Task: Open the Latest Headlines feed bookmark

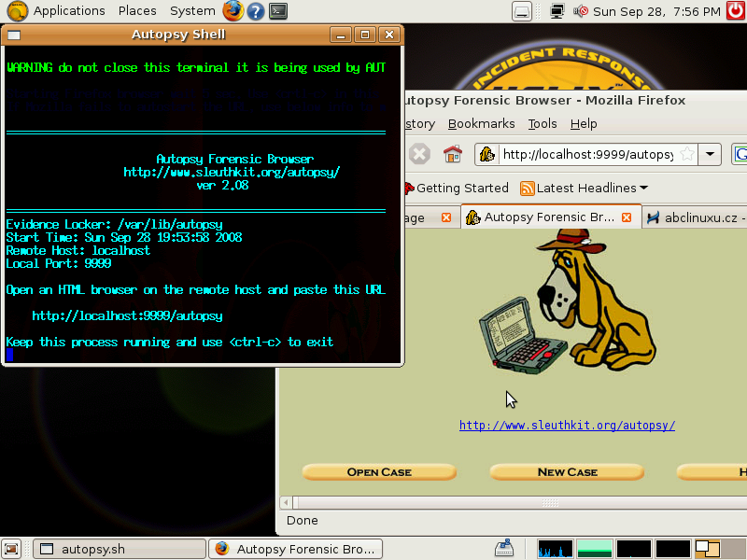Action: click(x=585, y=189)
